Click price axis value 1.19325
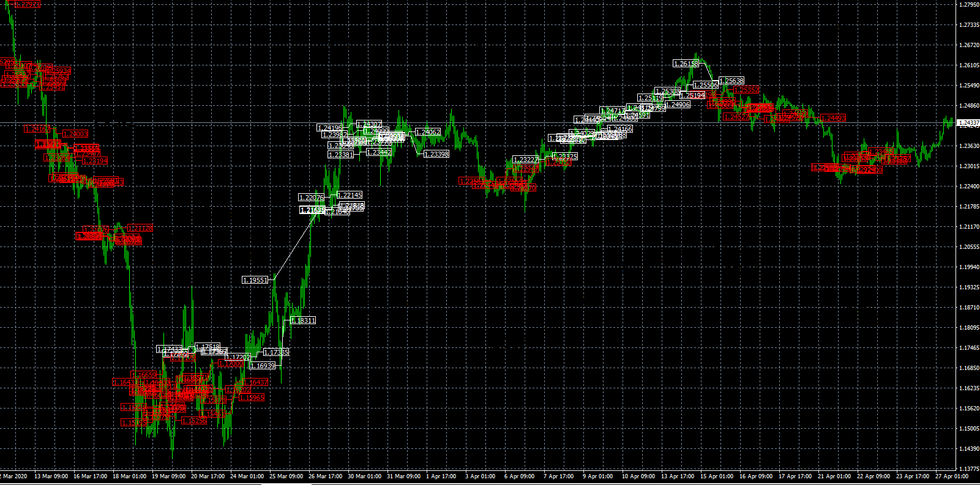The height and width of the screenshot is (485, 980). tap(969, 287)
